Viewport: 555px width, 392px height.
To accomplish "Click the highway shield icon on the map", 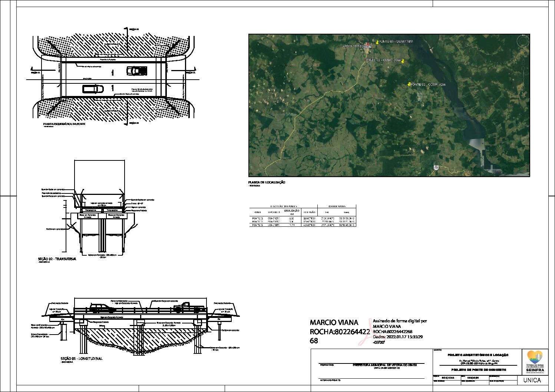I will click(436, 167).
